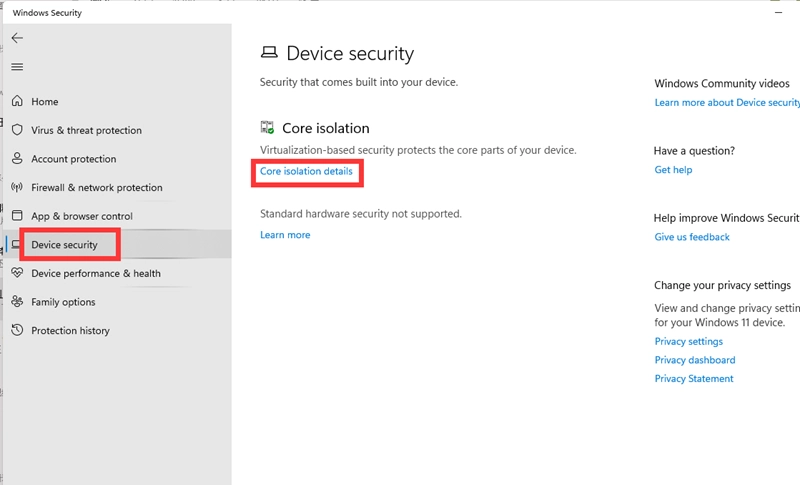
Task: Click 'Virtualization-based security protects' description text
Action: pyautogui.click(x=418, y=150)
